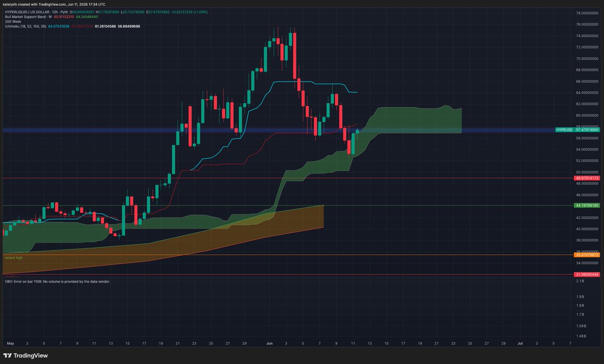
Task: Click the green 44.19789180 price label
Action: [x=587, y=205]
